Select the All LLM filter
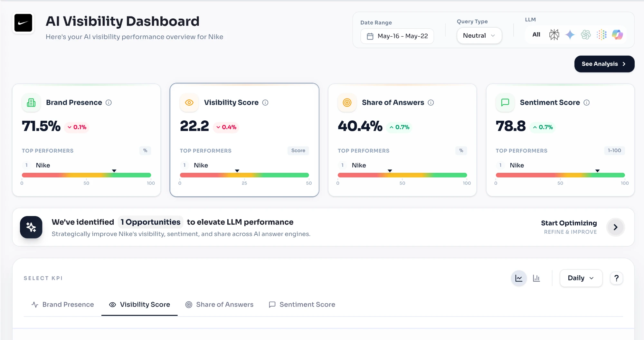The image size is (644, 340). tap(536, 35)
